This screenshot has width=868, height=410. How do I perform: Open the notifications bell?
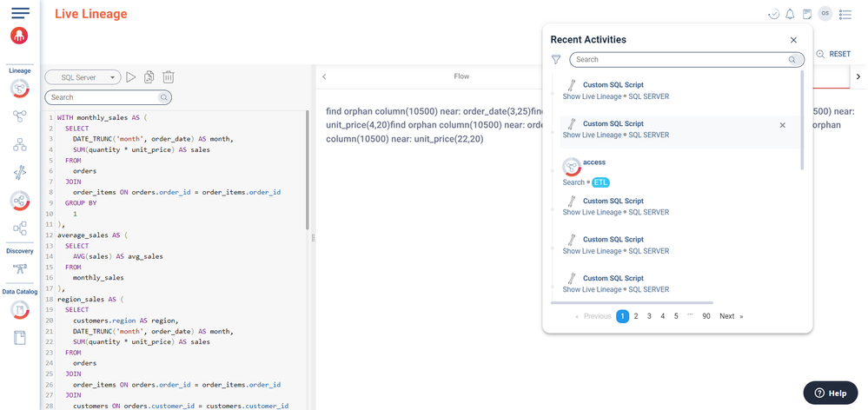pos(790,14)
